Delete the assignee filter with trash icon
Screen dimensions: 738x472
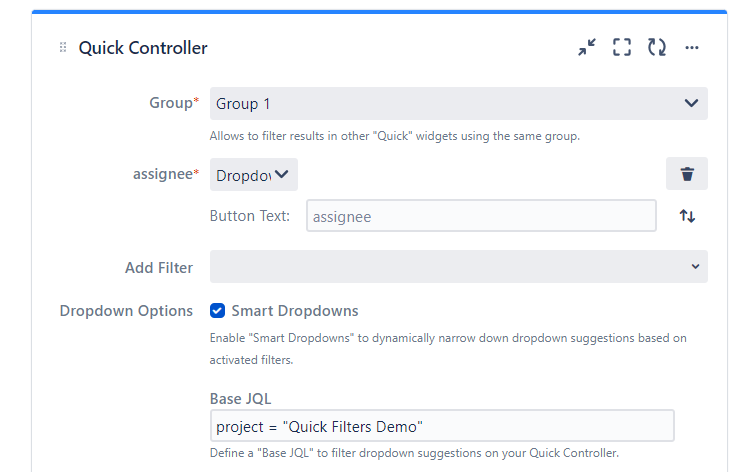[x=687, y=174]
